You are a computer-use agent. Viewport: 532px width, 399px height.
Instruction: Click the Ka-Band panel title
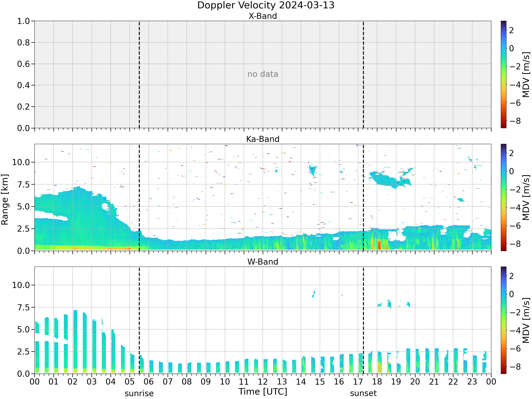click(x=263, y=139)
